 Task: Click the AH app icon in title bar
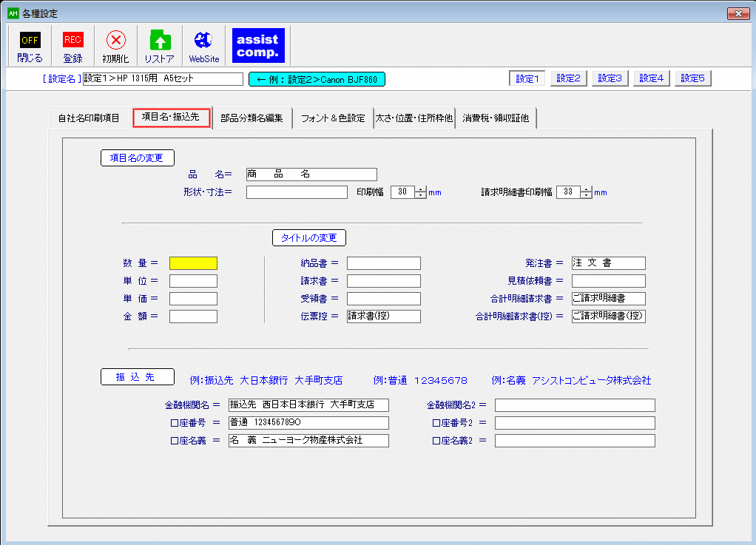pyautogui.click(x=12, y=13)
